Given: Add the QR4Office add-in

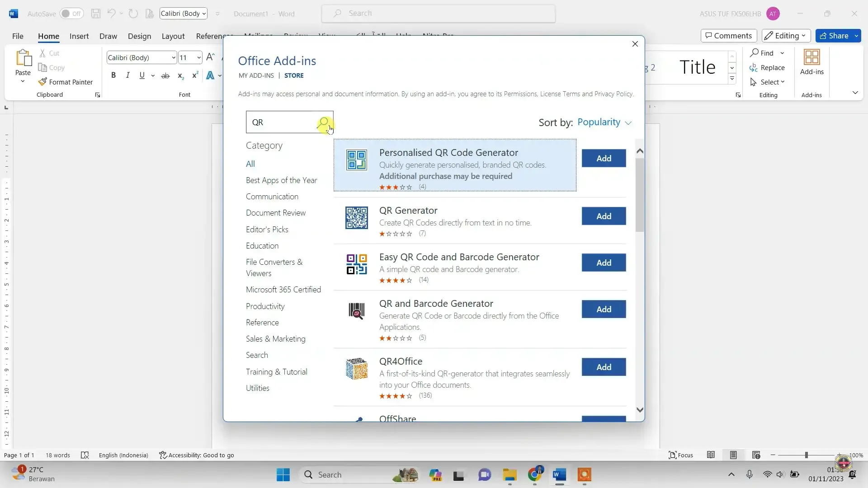Looking at the screenshot, I should [x=604, y=367].
